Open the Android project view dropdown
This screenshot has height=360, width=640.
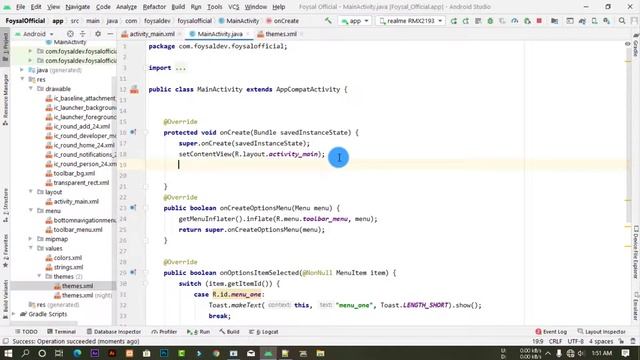tap(34, 34)
